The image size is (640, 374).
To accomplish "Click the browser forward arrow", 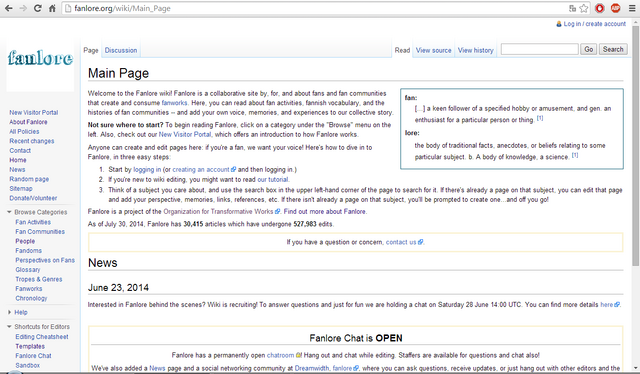I will tap(23, 8).
